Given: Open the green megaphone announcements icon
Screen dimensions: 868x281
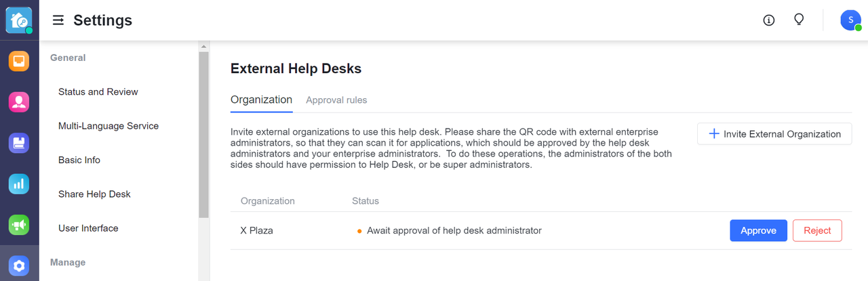Looking at the screenshot, I should click(19, 225).
